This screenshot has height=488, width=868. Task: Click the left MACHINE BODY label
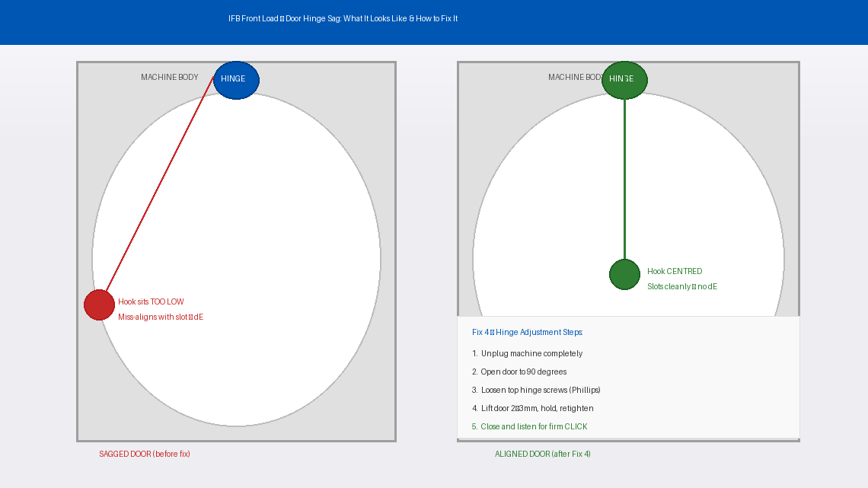coord(169,78)
